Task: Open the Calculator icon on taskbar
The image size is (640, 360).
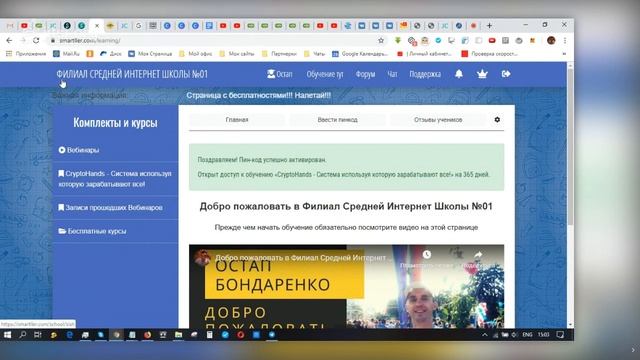Action: tap(209, 335)
